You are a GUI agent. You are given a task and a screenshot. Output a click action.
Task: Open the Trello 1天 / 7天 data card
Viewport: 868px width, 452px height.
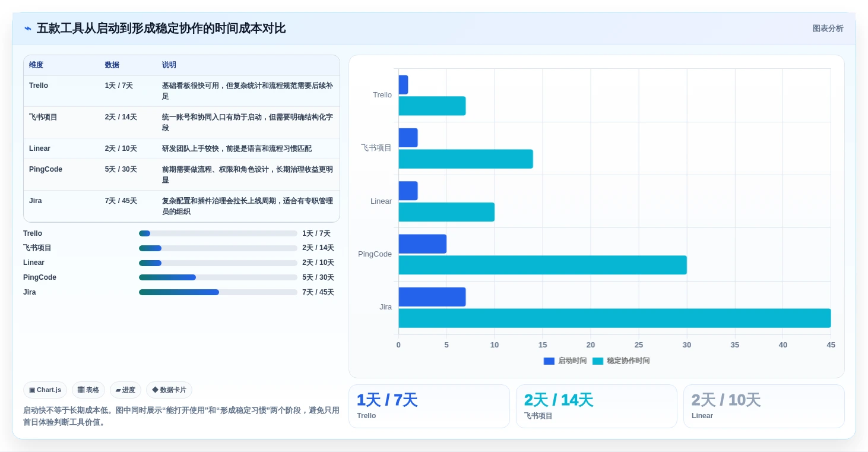pos(429,406)
